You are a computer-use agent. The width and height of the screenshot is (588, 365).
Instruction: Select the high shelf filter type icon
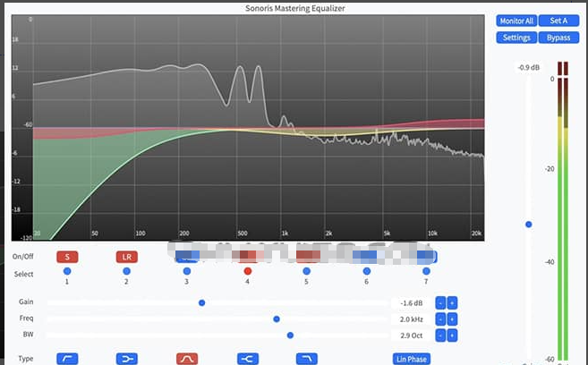pyautogui.click(x=248, y=359)
